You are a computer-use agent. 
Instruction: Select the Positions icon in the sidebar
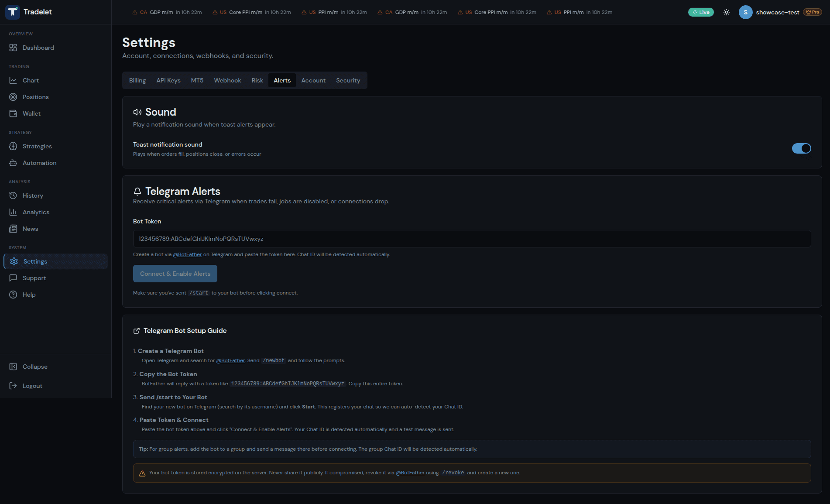[x=14, y=97]
